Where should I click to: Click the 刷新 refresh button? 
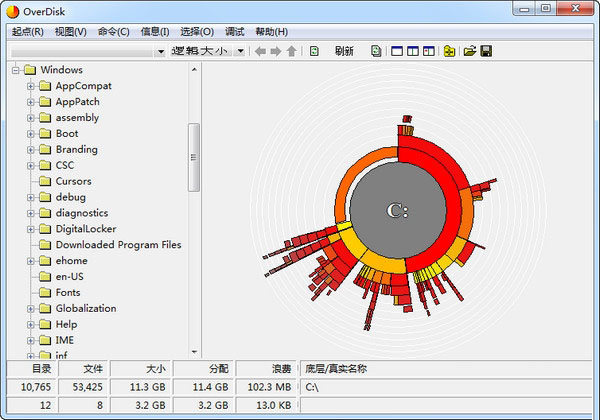point(344,51)
